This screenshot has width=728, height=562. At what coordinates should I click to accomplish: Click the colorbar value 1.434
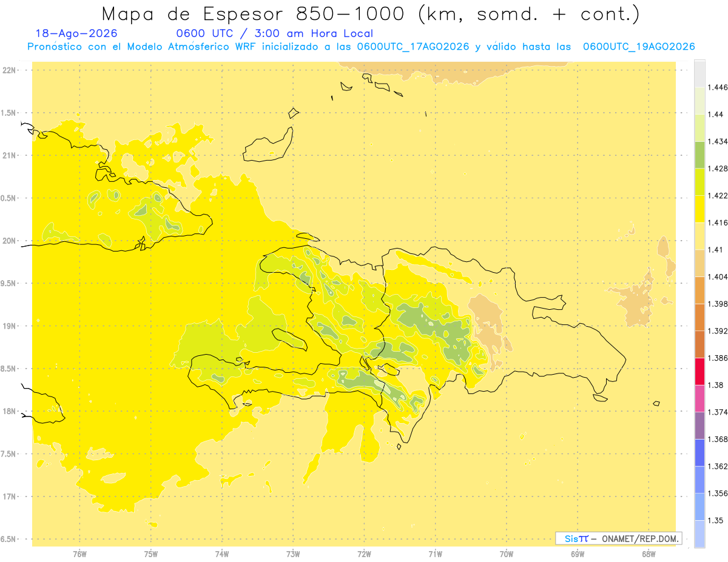point(718,141)
